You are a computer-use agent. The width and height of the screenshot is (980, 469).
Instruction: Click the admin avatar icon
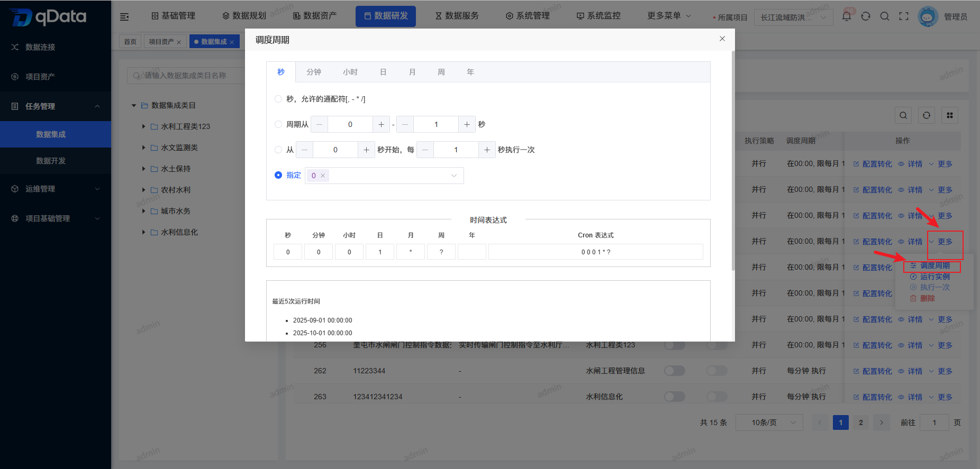point(928,16)
